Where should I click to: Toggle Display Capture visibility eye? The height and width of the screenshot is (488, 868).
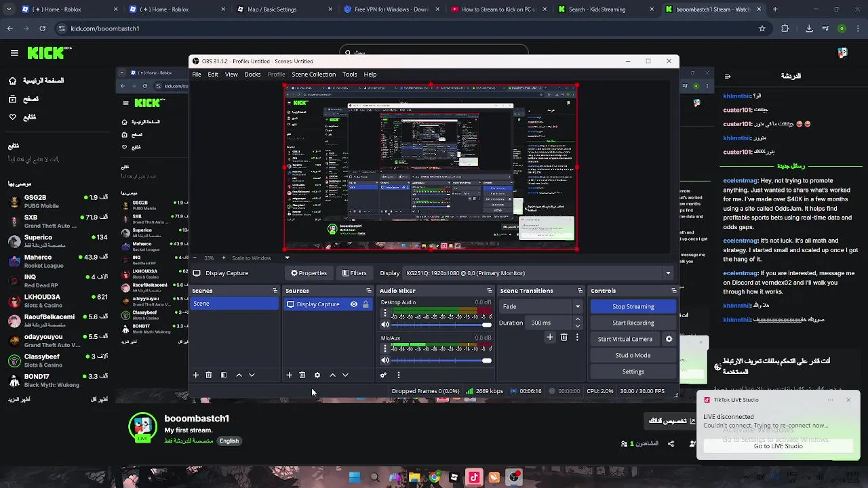(353, 304)
